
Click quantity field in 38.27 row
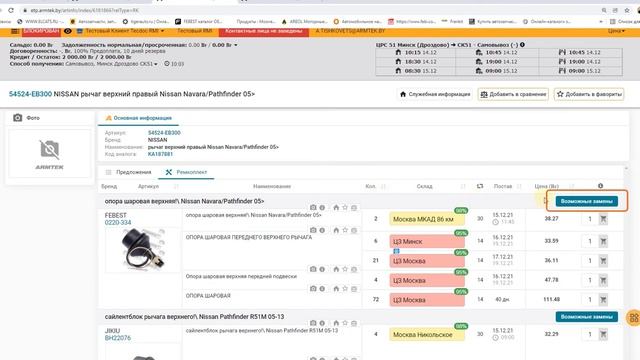pyautogui.click(x=590, y=220)
